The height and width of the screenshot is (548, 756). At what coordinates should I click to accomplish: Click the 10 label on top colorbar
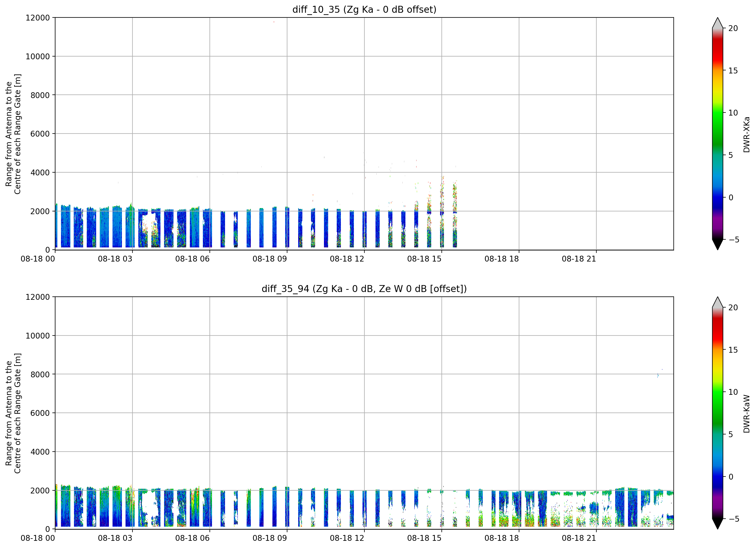(x=733, y=113)
